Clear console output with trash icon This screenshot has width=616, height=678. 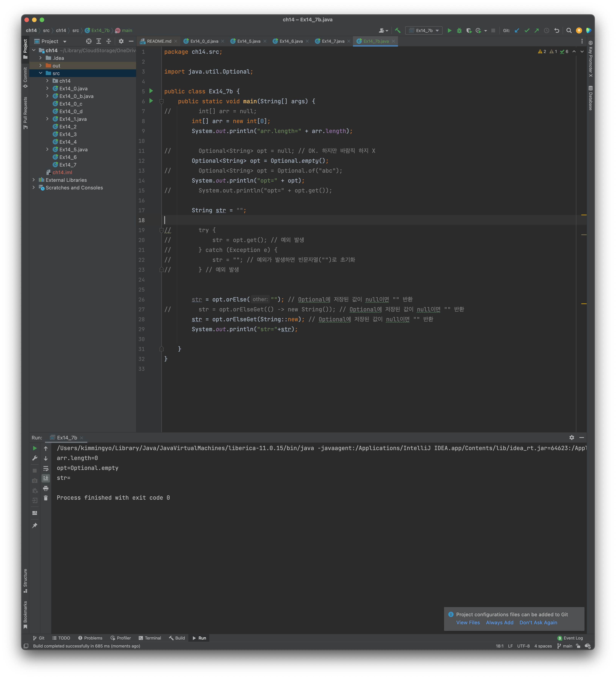click(x=46, y=498)
